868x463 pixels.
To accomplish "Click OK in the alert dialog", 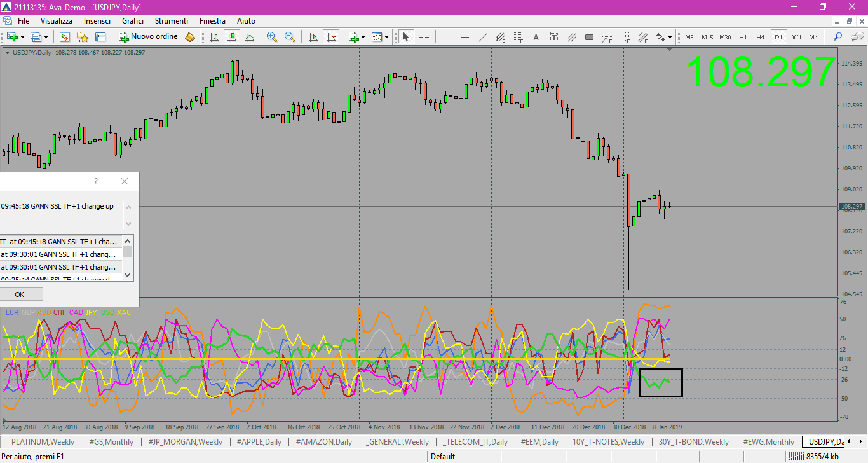I will pos(19,294).
